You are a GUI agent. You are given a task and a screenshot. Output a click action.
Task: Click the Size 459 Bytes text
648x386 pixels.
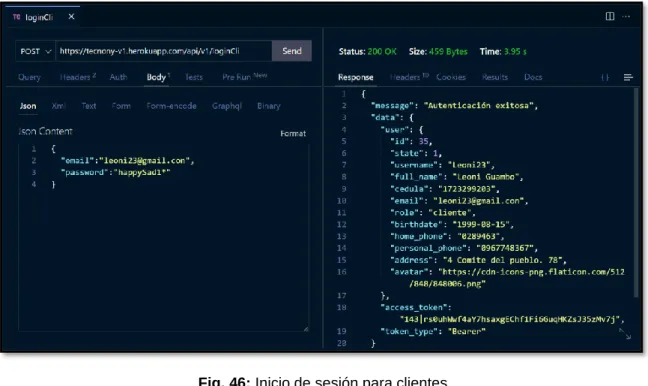tap(438, 52)
